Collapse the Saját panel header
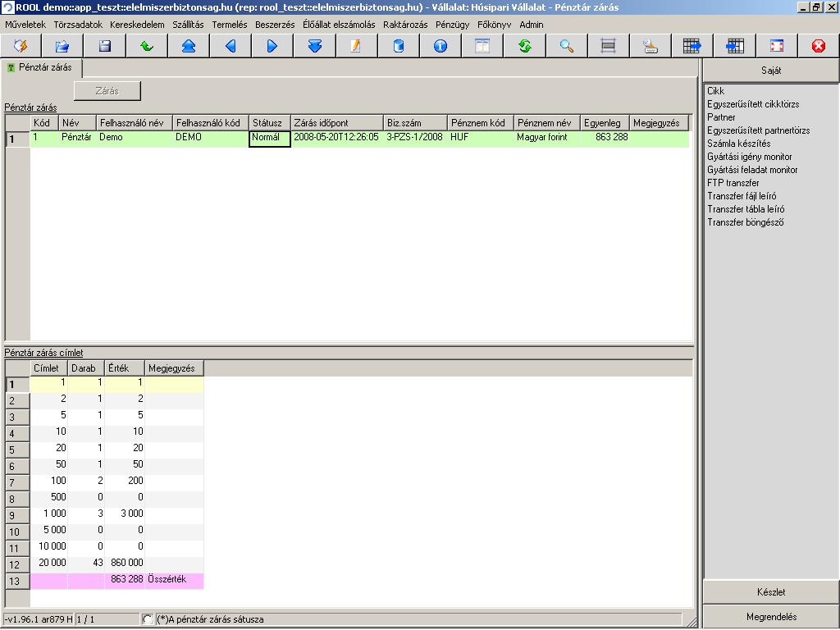840x630 pixels. coord(771,71)
